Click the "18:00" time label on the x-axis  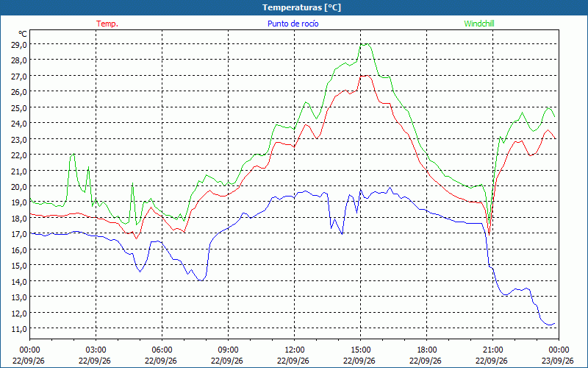[427, 350]
